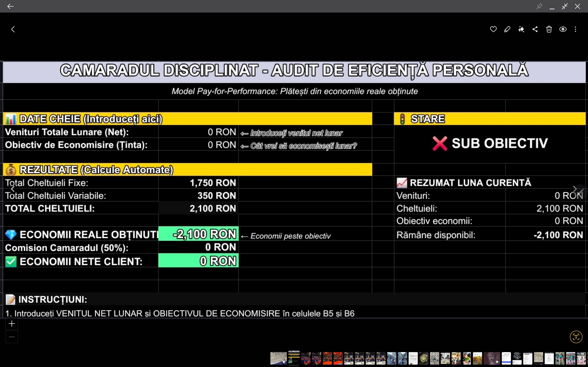Viewport: 588px width, 367px height.
Task: Zoom in with the plus button
Action: [x=12, y=324]
